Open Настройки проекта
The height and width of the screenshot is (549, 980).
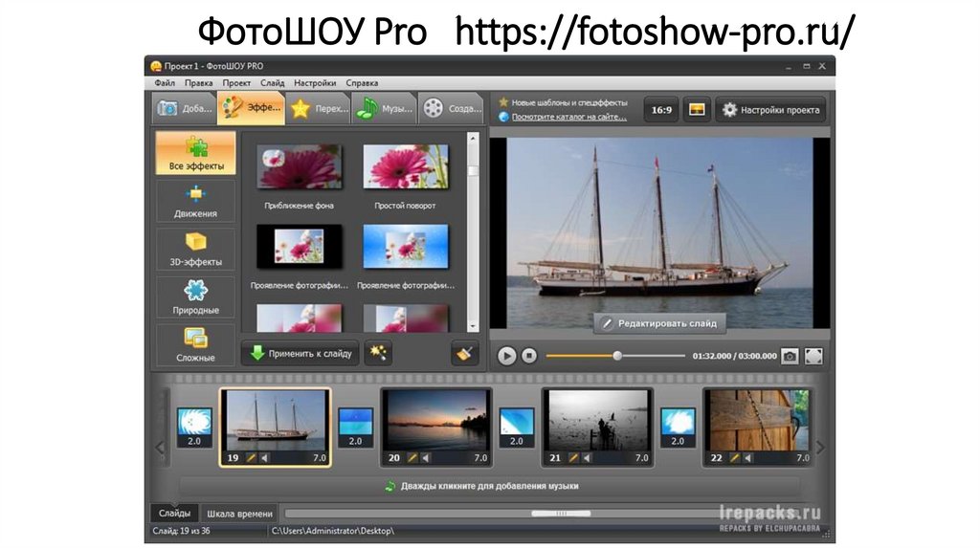click(x=770, y=110)
